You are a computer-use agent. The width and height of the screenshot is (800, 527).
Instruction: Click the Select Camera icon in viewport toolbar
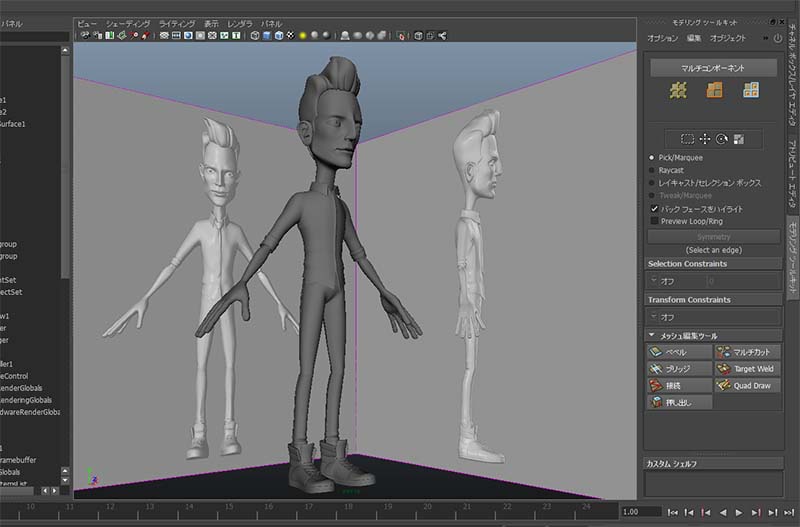click(85, 36)
